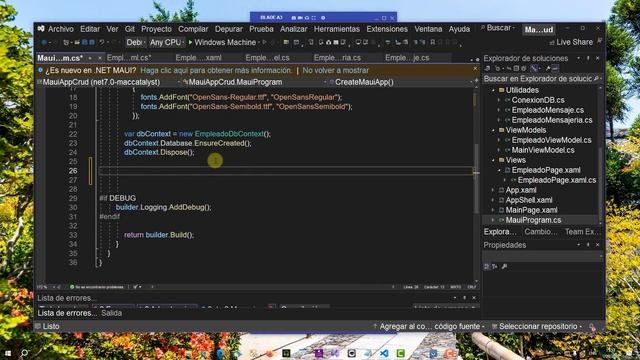Click start without debugging icon
Image resolution: width=640 pixels, height=360 pixels.
264,42
